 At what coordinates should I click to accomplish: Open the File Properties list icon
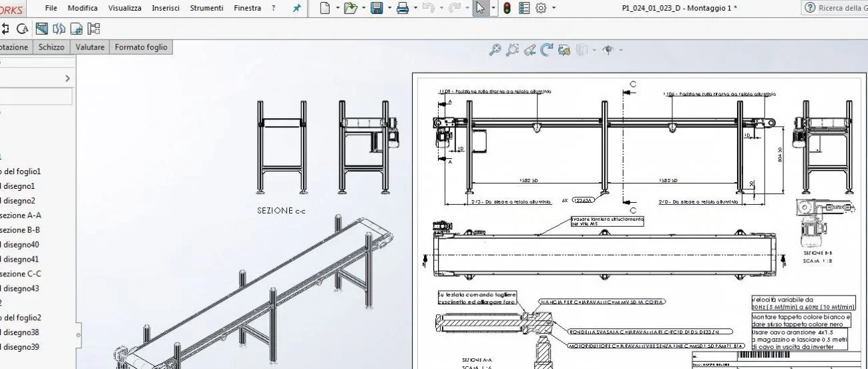click(x=524, y=8)
